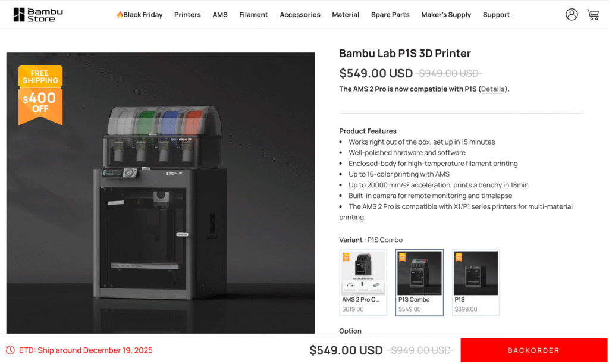Open the Printers menu
The height and width of the screenshot is (364, 609).
187,15
